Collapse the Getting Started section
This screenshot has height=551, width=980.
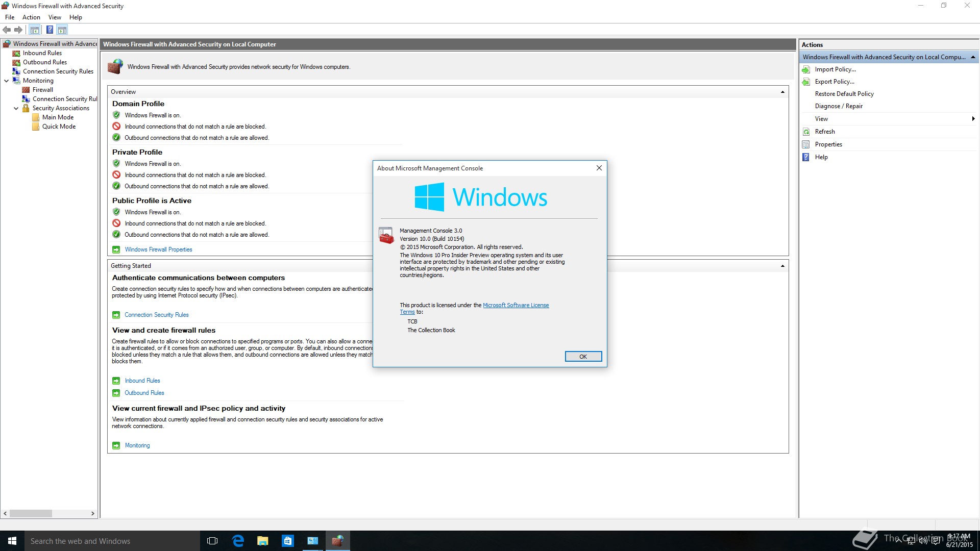[x=782, y=266]
